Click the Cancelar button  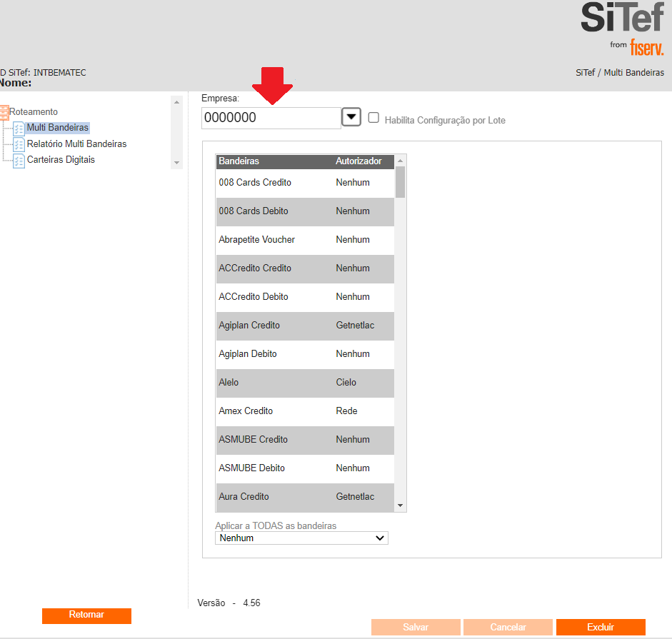pos(507,627)
